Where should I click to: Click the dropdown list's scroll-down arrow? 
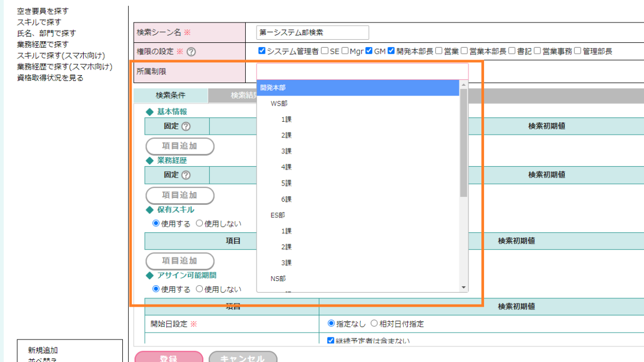(464, 288)
